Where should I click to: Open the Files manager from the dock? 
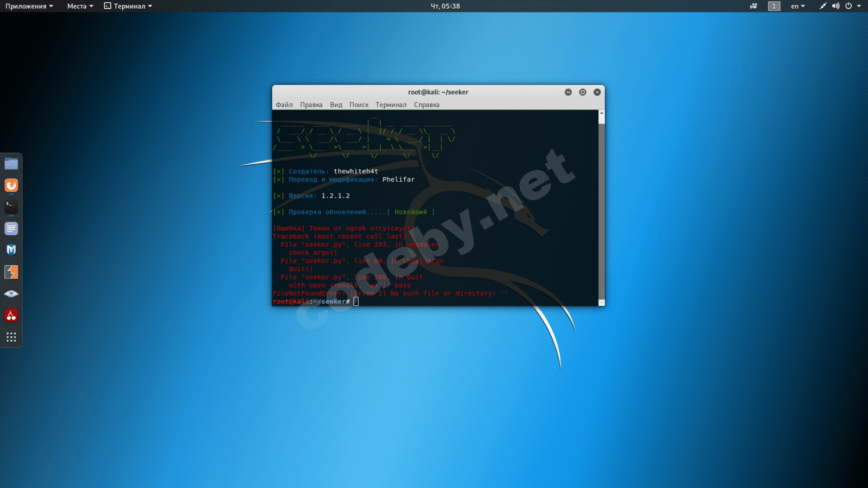click(x=11, y=164)
